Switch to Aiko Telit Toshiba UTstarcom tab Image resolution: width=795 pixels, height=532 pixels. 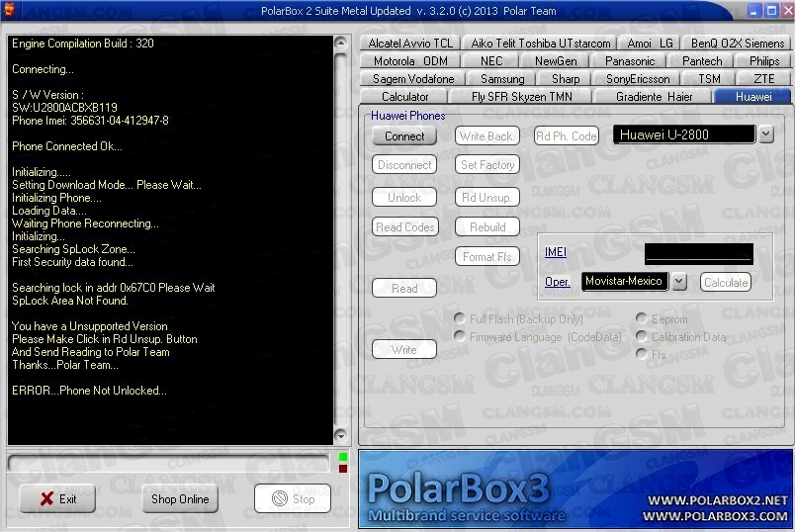pyautogui.click(x=541, y=44)
